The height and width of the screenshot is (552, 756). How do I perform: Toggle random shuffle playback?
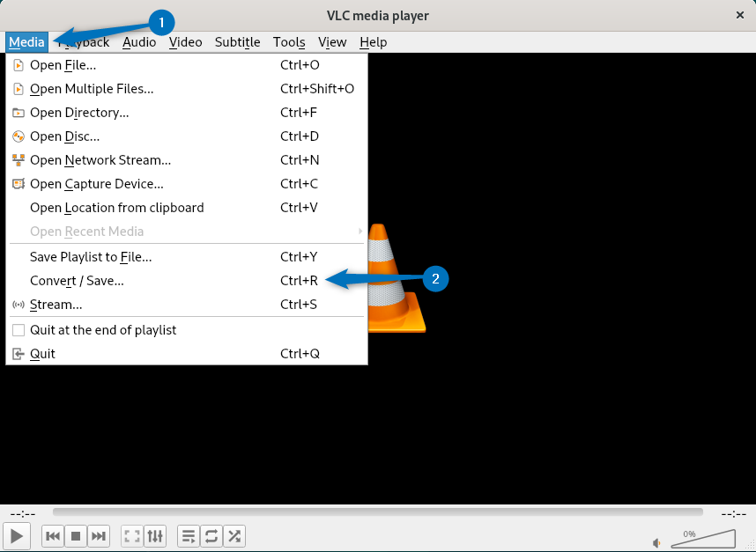tap(234, 535)
